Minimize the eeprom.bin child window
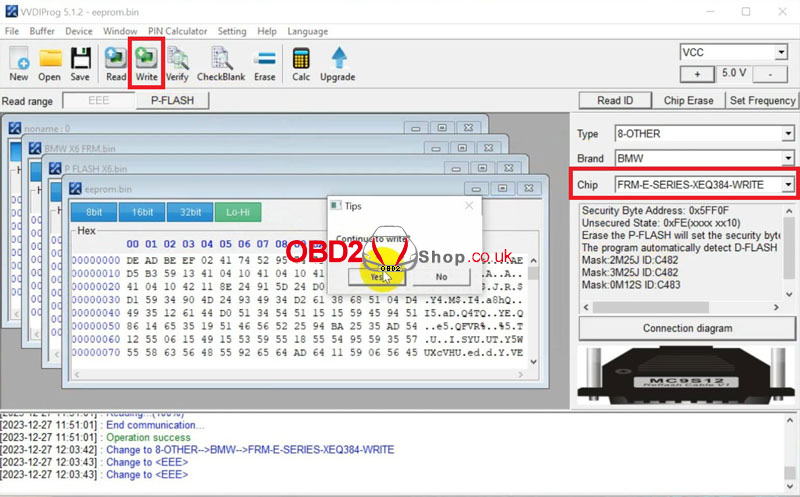The width and height of the screenshot is (800, 497). [x=476, y=189]
